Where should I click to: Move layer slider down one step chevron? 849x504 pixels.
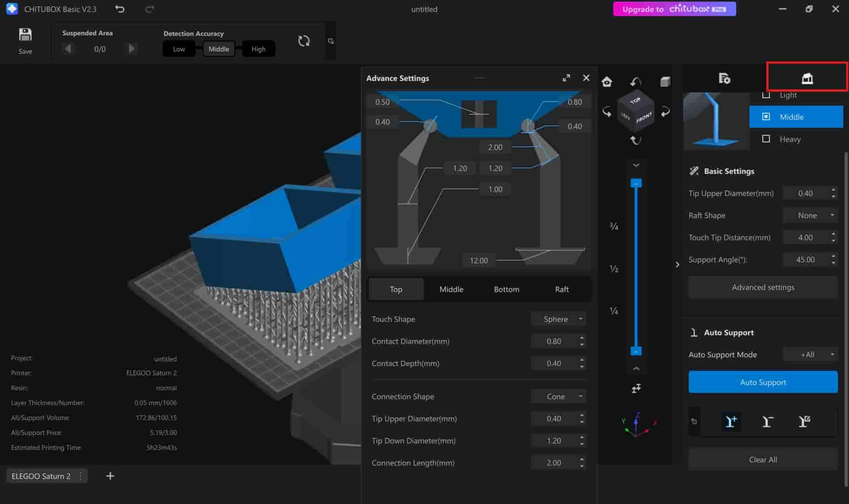point(636,368)
